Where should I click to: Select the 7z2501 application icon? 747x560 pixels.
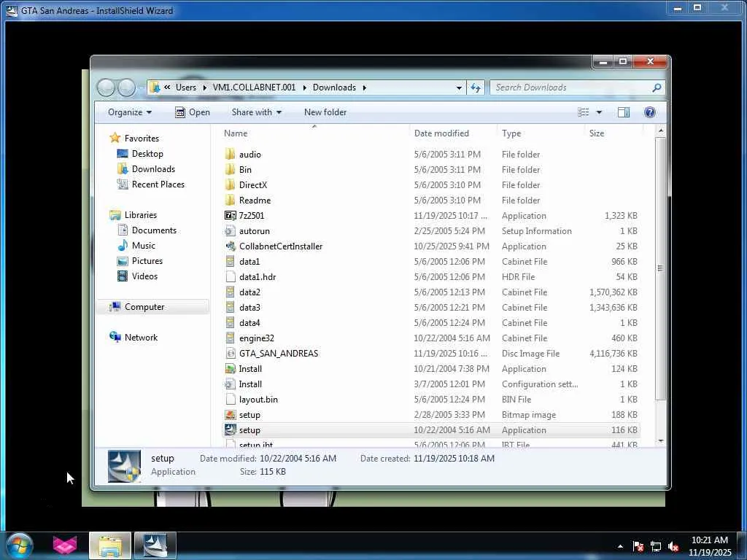230,215
